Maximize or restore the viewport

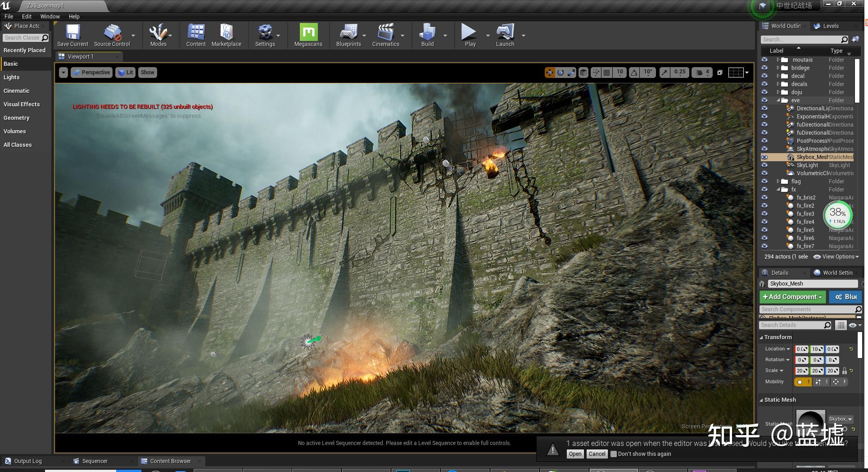[x=720, y=73]
